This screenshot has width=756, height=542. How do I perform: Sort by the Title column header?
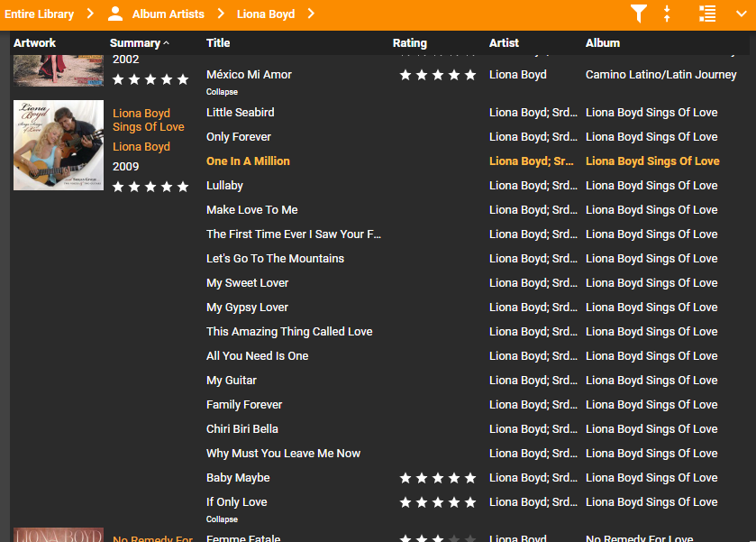218,43
